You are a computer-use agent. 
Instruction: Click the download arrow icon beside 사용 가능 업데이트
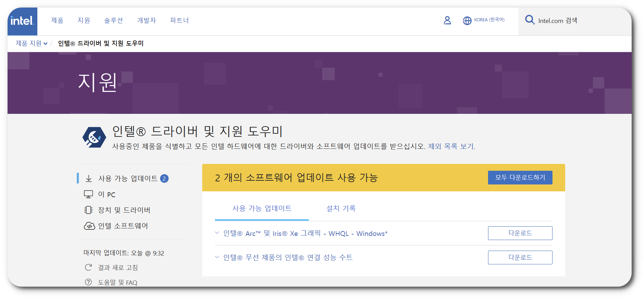coord(89,178)
